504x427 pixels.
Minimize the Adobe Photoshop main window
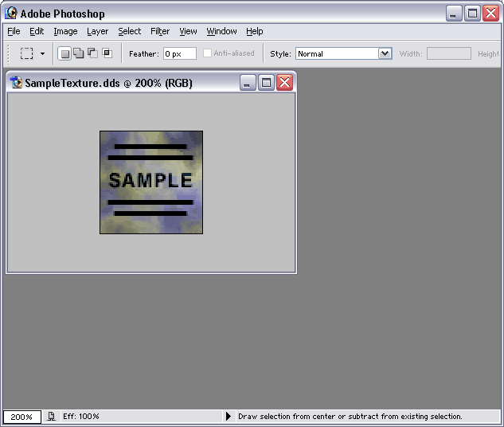tap(454, 14)
